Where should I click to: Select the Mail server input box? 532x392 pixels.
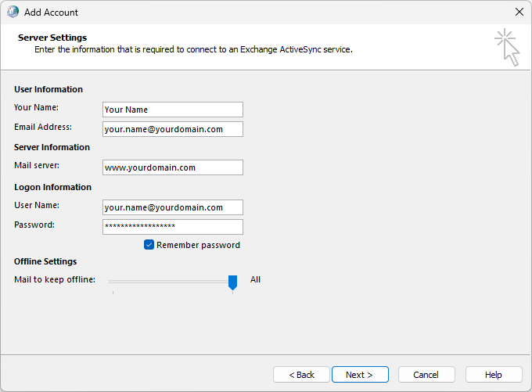pos(172,167)
